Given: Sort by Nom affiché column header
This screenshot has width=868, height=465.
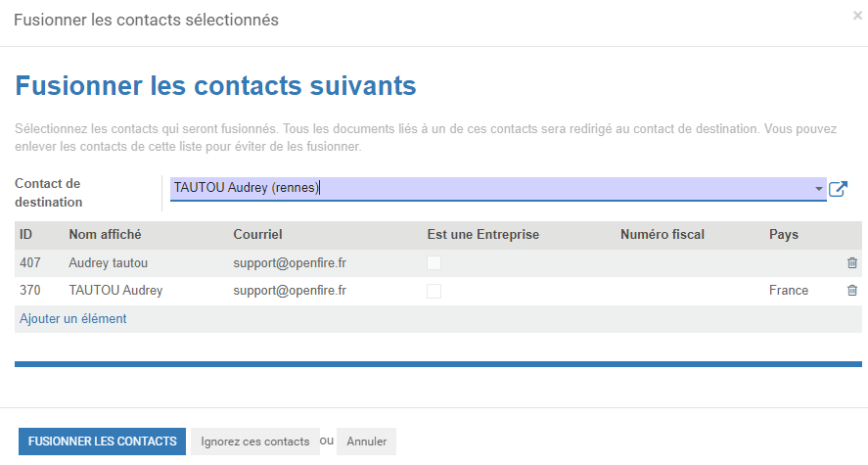Looking at the screenshot, I should click(105, 235).
